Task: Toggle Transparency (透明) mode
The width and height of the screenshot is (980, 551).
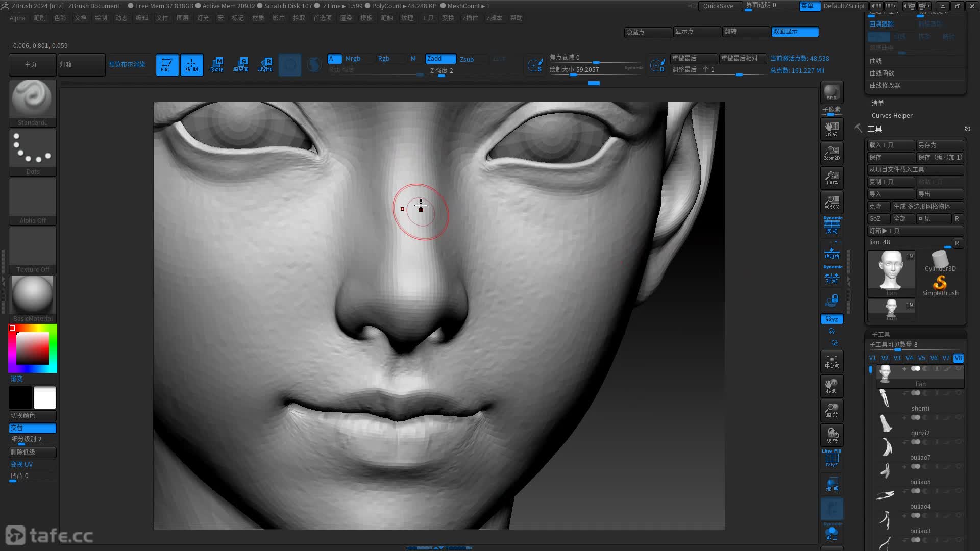Action: 831,484
